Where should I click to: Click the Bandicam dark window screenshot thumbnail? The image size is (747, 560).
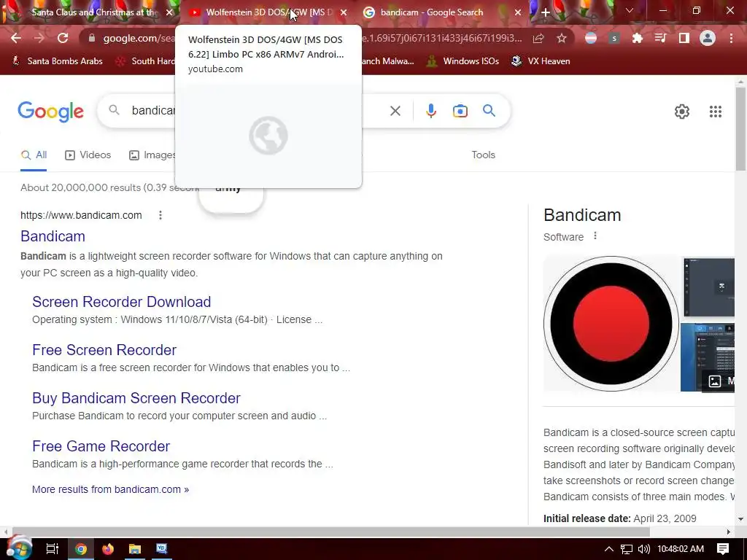[709, 287]
